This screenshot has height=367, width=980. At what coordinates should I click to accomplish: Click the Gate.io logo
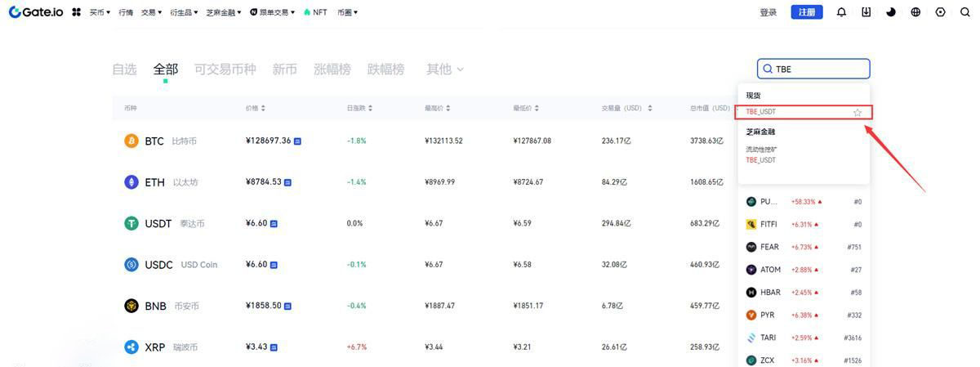click(x=36, y=12)
